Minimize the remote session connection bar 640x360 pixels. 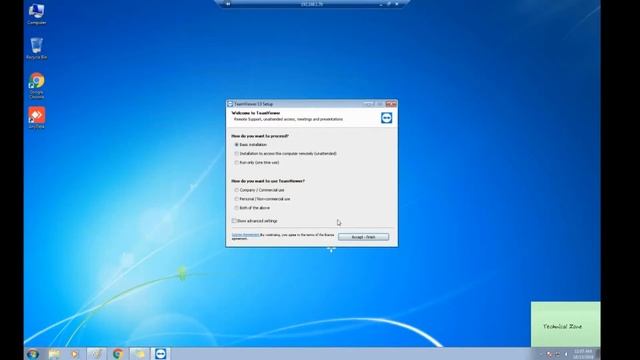380,4
